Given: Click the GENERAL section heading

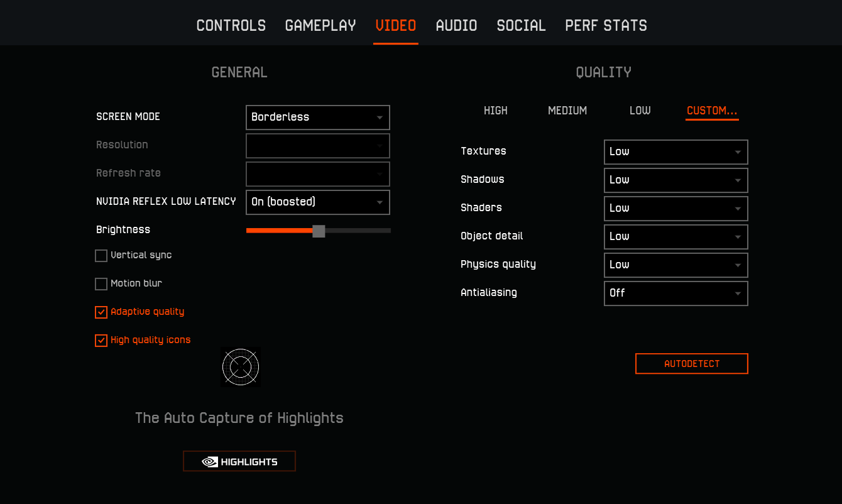Looking at the screenshot, I should pos(239,72).
